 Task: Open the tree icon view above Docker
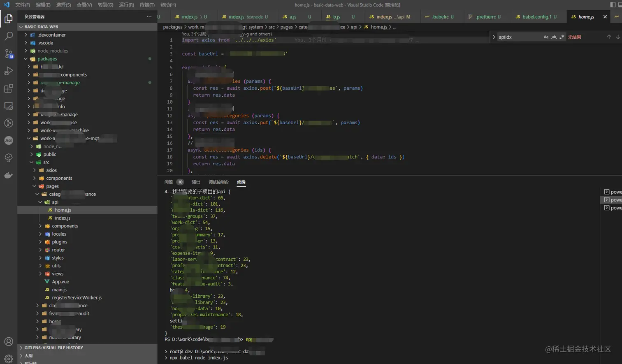click(8, 158)
